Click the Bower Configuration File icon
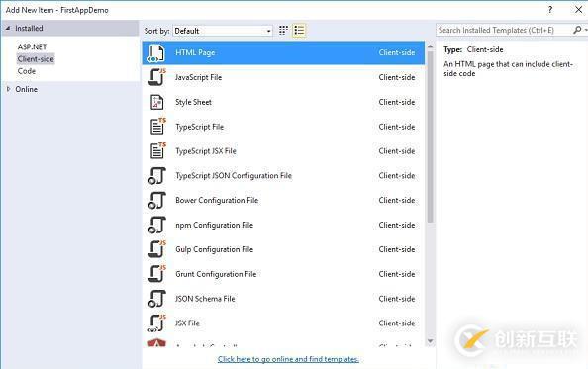This screenshot has width=588, height=369. point(157,201)
